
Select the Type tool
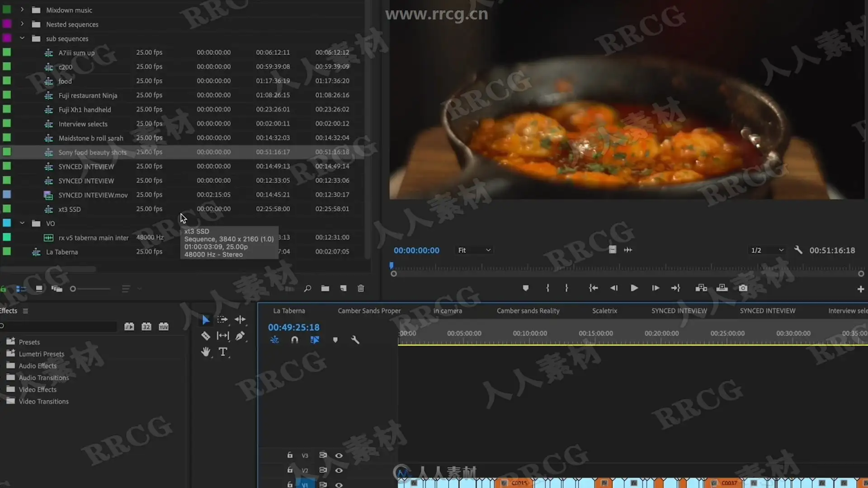[223, 352]
